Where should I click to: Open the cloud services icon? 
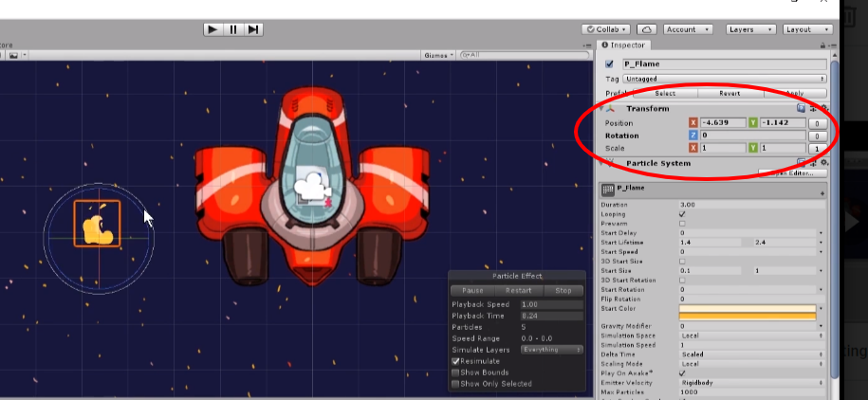(646, 29)
